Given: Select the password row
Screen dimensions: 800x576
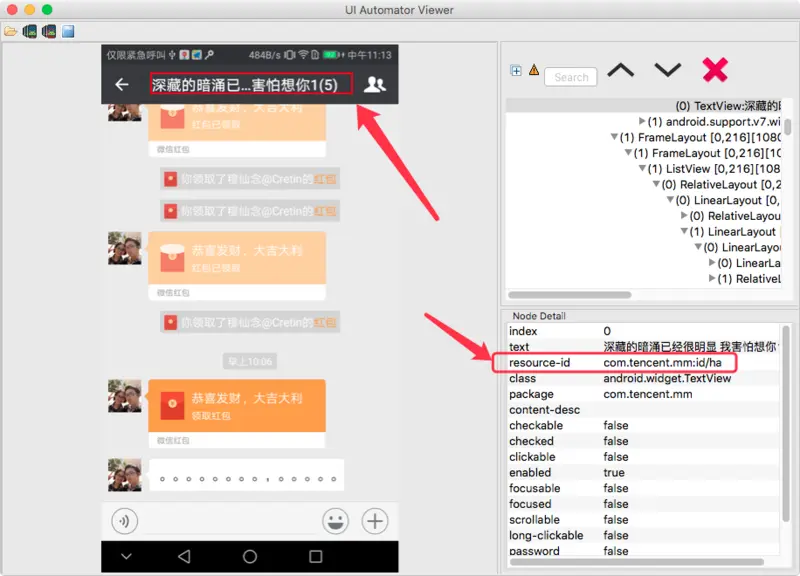Looking at the screenshot, I should (643, 550).
